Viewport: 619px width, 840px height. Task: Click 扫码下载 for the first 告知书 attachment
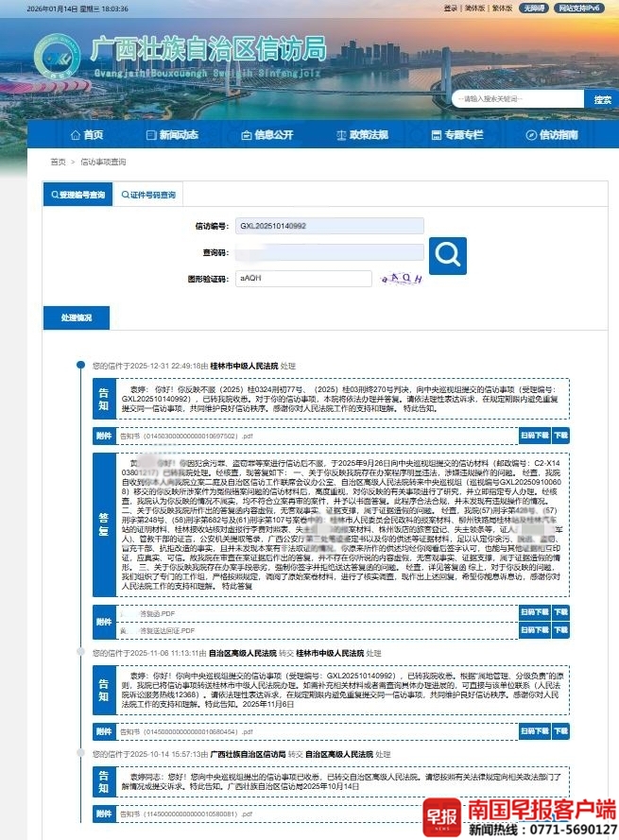tap(533, 437)
